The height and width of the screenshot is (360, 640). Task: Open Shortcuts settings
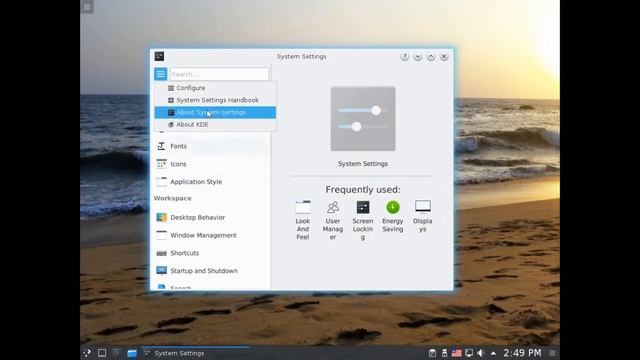coord(211,253)
